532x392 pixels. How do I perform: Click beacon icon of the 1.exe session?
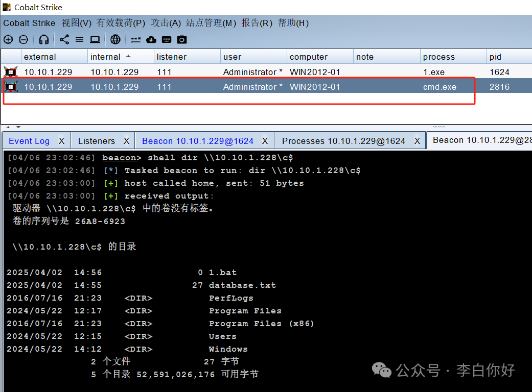[11, 72]
